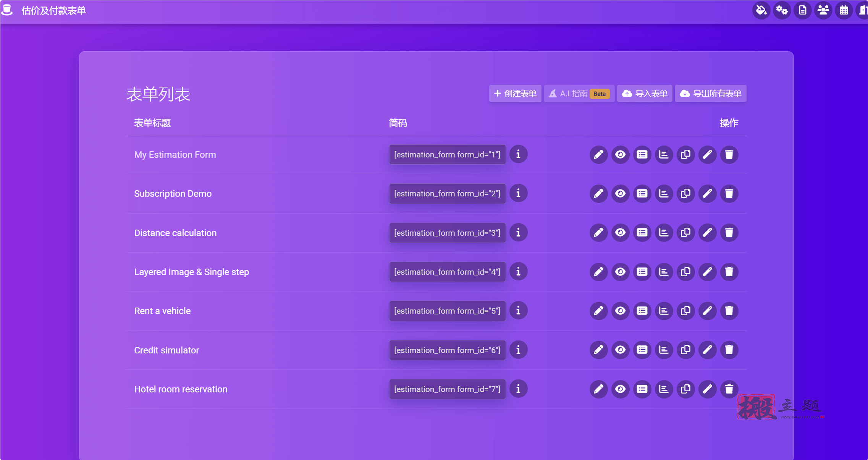
Task: Click the 简码 column header
Action: point(398,123)
